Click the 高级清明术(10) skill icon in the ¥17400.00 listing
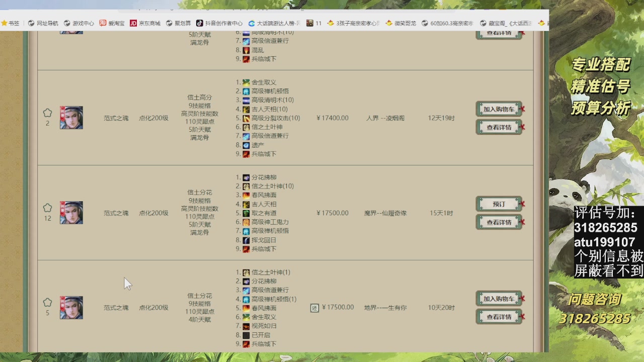This screenshot has width=644, height=362. tap(246, 100)
